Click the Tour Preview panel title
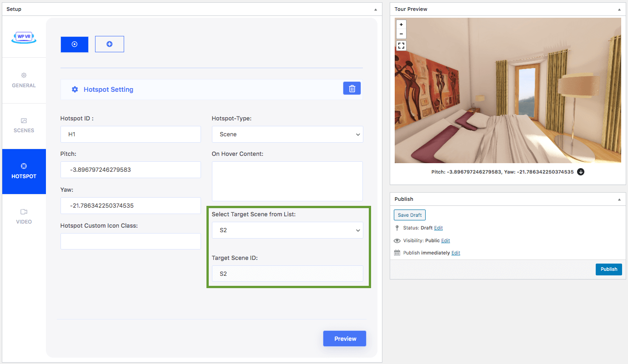This screenshot has height=364, width=628. [x=411, y=9]
